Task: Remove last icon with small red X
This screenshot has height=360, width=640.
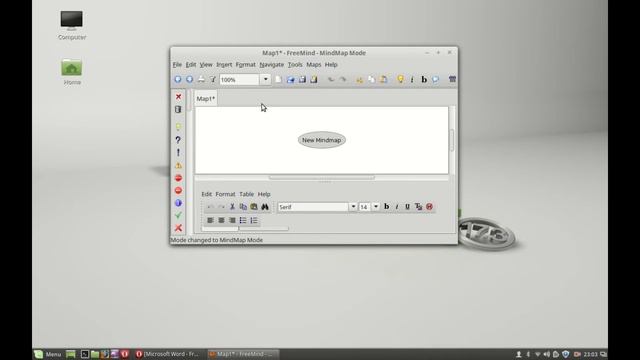Action: [x=178, y=97]
